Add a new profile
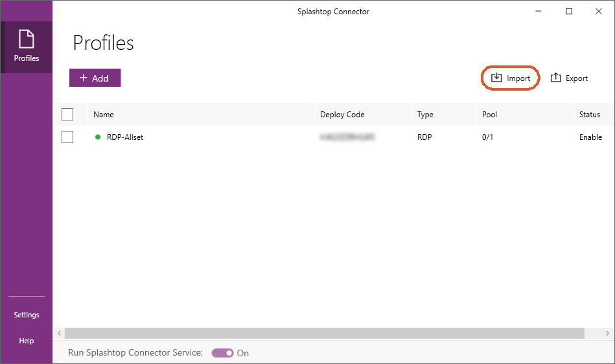This screenshot has height=364, width=615. click(x=95, y=78)
